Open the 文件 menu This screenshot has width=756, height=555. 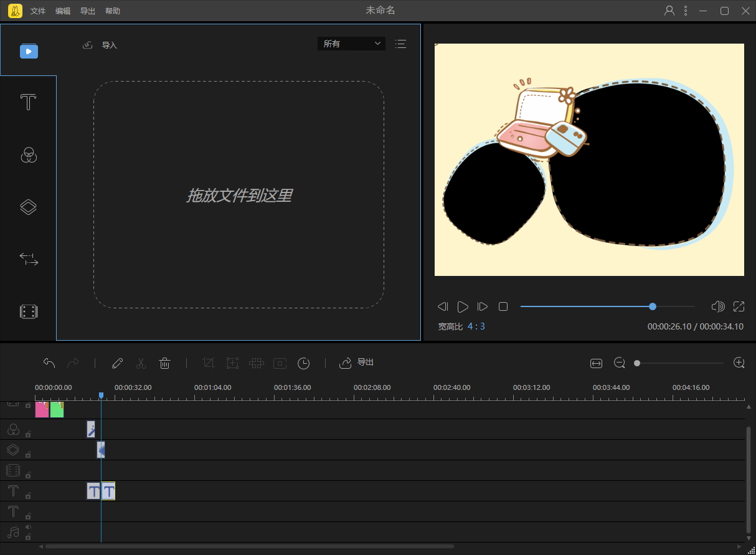coord(38,11)
